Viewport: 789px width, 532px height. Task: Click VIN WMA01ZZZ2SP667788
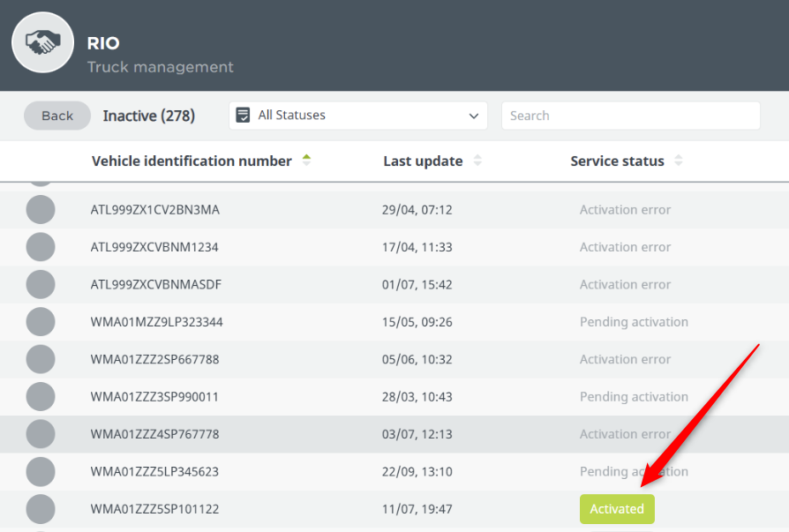(155, 360)
